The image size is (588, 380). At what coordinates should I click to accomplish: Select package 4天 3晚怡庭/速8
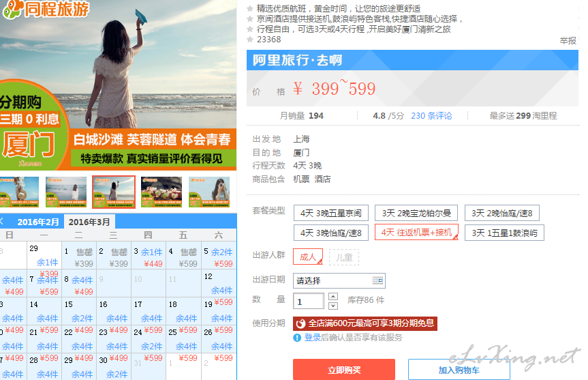click(x=330, y=233)
